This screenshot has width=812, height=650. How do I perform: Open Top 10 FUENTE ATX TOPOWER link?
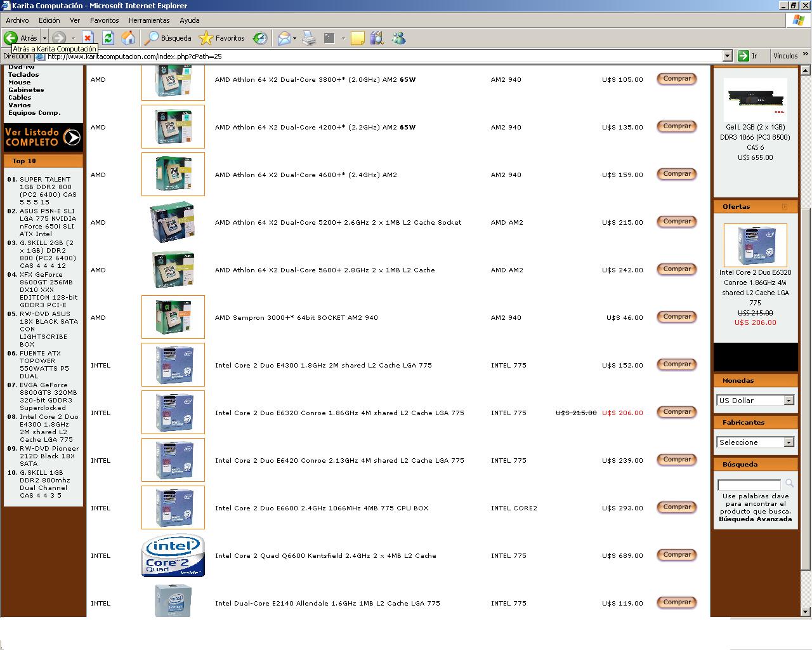point(48,365)
